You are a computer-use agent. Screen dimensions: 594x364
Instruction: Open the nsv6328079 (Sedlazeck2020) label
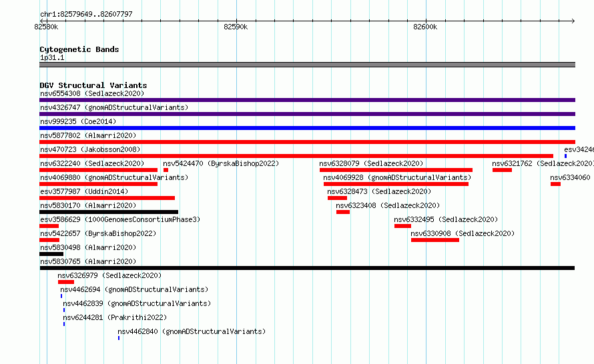(371, 163)
